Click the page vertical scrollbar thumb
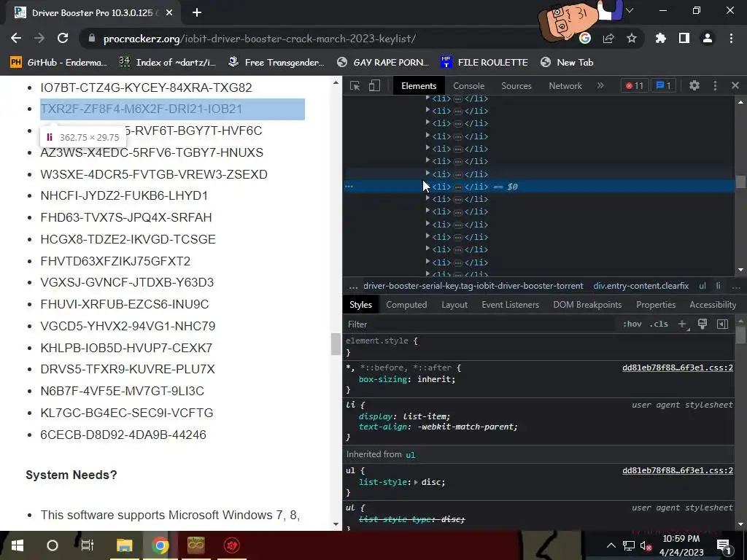Viewport: 747px width, 560px height. coord(336,344)
